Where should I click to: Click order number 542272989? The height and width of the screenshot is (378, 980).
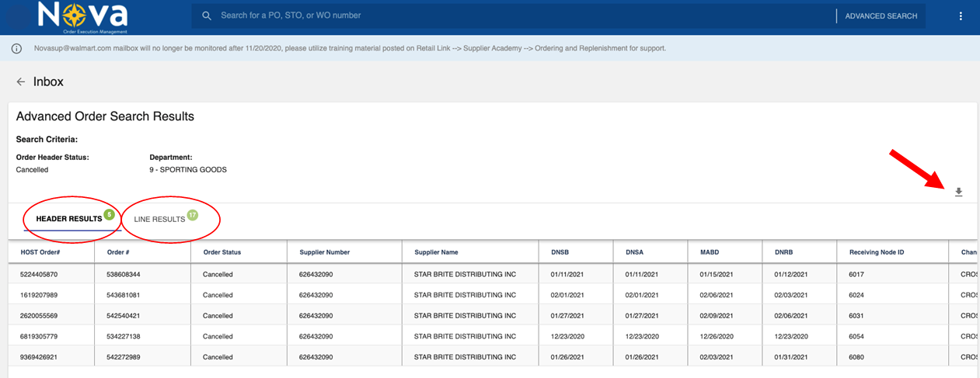pos(123,357)
